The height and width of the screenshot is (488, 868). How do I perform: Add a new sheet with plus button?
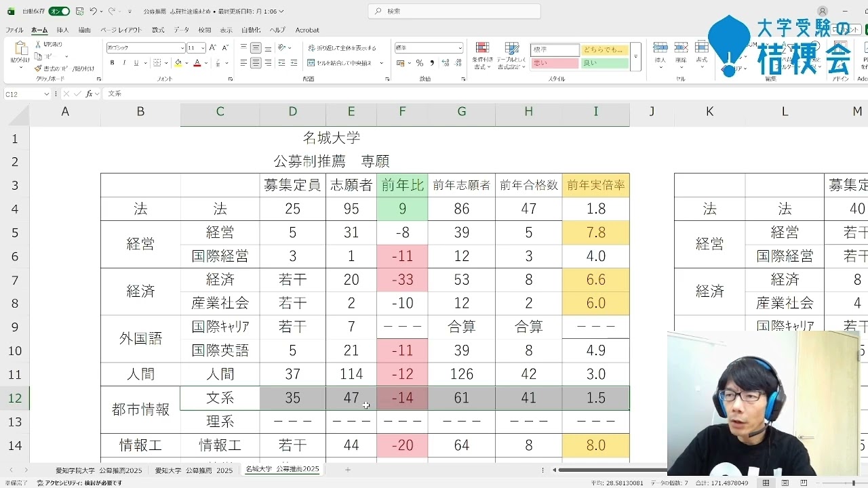click(x=348, y=469)
